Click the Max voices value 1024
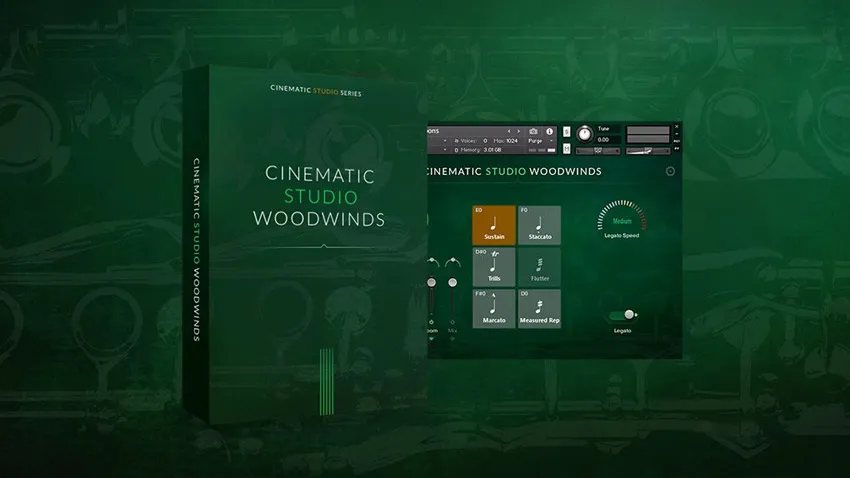The height and width of the screenshot is (478, 850). click(x=512, y=141)
